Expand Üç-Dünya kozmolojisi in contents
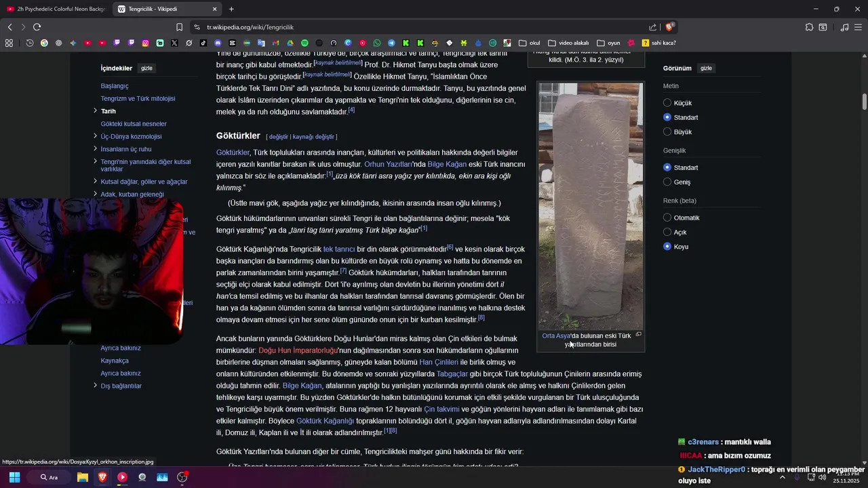 95,136
